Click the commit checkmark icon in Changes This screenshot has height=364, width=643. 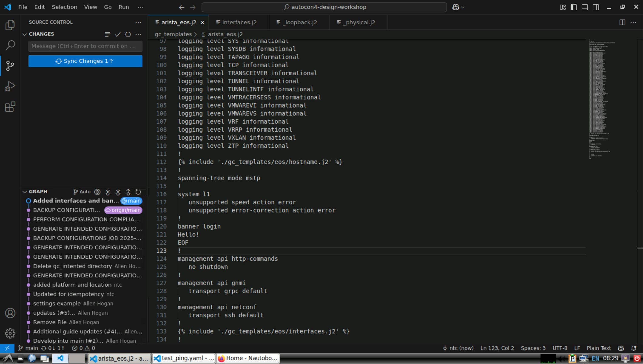(118, 34)
